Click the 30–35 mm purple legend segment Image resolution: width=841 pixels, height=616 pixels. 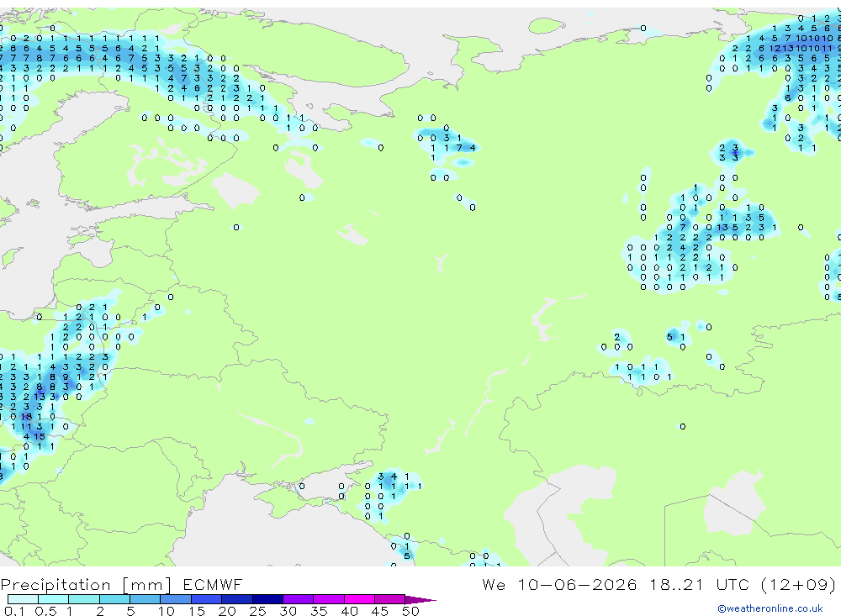[299, 599]
